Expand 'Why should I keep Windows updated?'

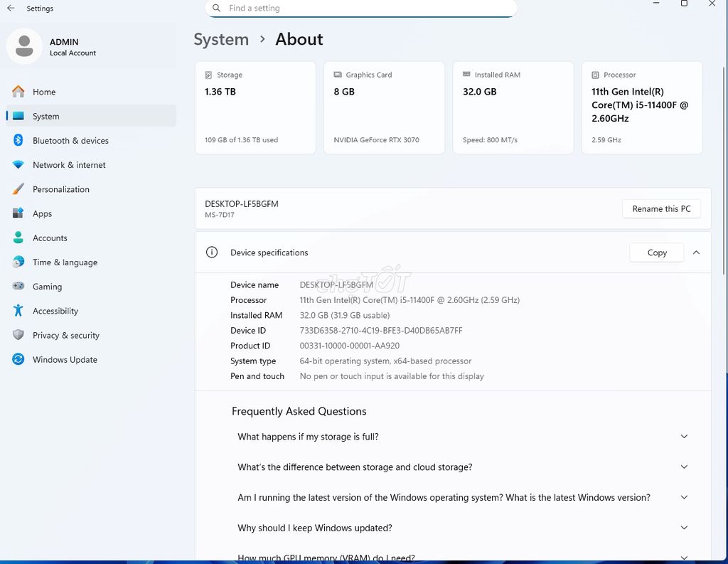pyautogui.click(x=461, y=528)
